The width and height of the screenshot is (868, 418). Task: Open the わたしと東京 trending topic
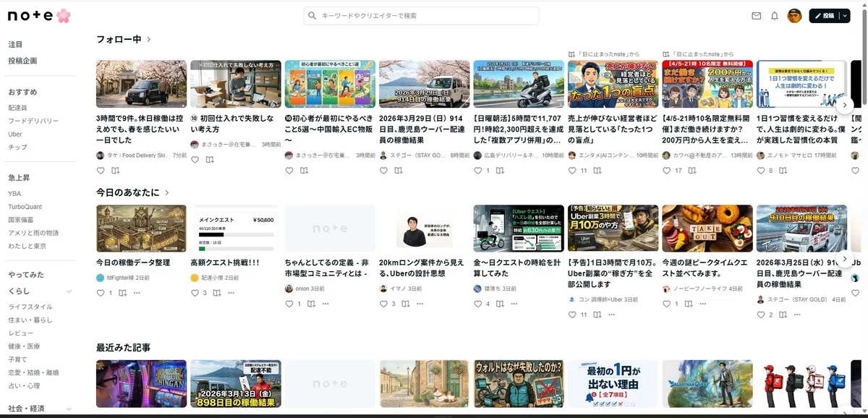(x=28, y=246)
